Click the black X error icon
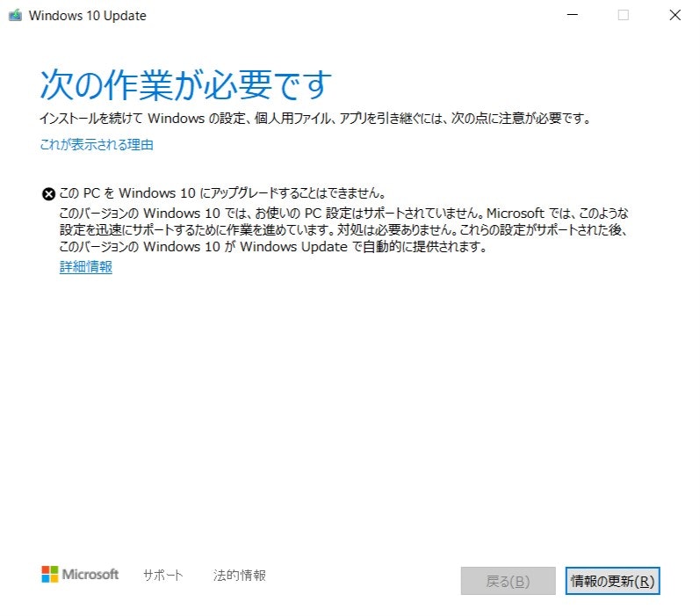The height and width of the screenshot is (616, 700). 48,194
